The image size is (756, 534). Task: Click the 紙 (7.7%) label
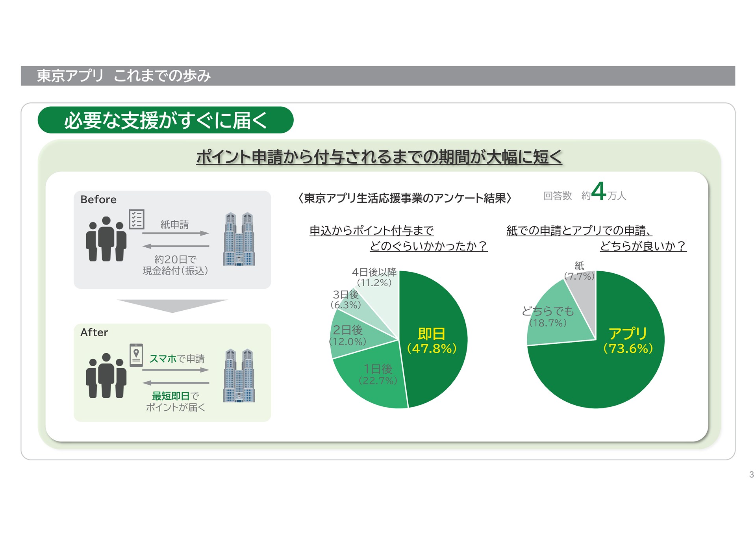point(579,271)
